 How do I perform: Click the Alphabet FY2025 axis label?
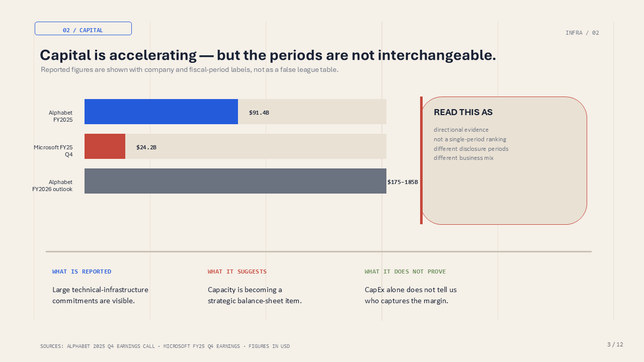60,116
